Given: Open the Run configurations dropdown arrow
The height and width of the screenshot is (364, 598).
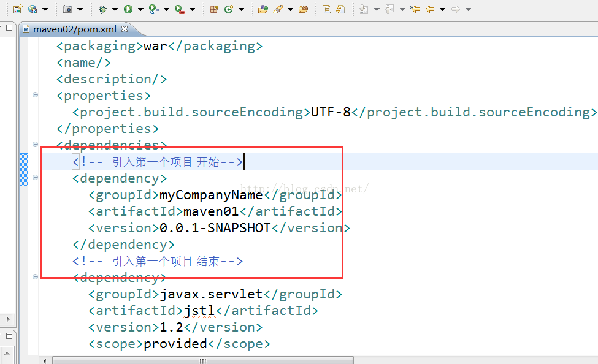Looking at the screenshot, I should [140, 10].
